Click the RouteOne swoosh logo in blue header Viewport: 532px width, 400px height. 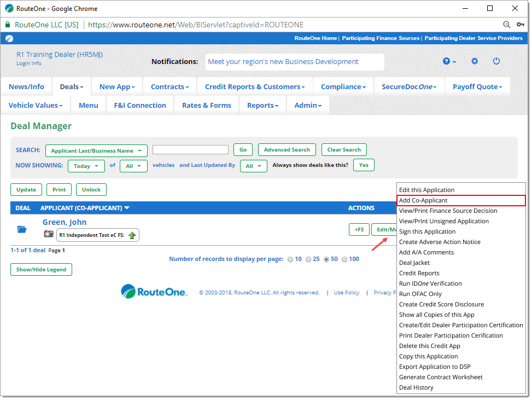[9, 38]
